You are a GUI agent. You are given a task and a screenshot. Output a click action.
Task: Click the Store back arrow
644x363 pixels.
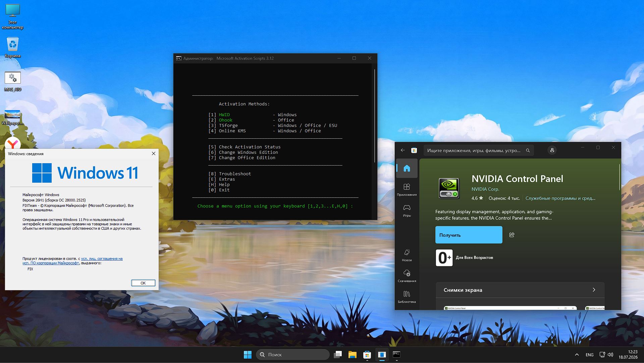(x=403, y=150)
